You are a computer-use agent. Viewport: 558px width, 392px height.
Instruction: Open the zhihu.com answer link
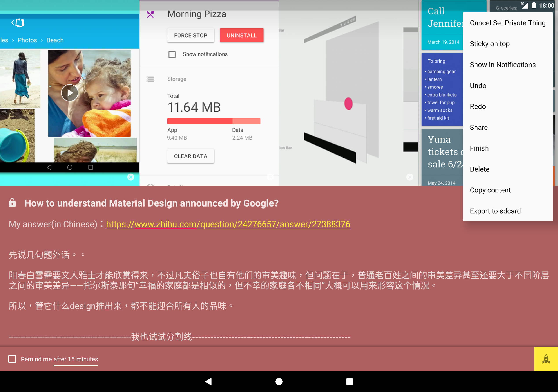228,224
